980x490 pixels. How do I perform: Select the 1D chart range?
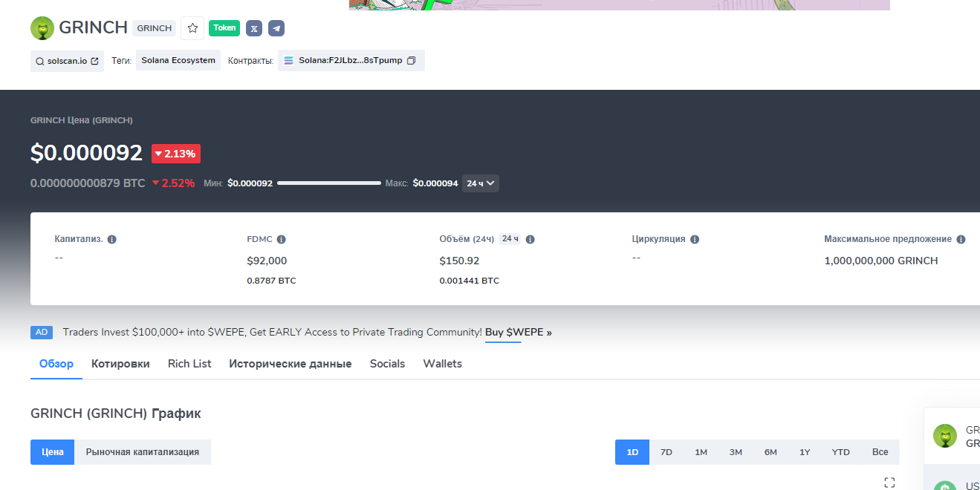click(x=632, y=452)
